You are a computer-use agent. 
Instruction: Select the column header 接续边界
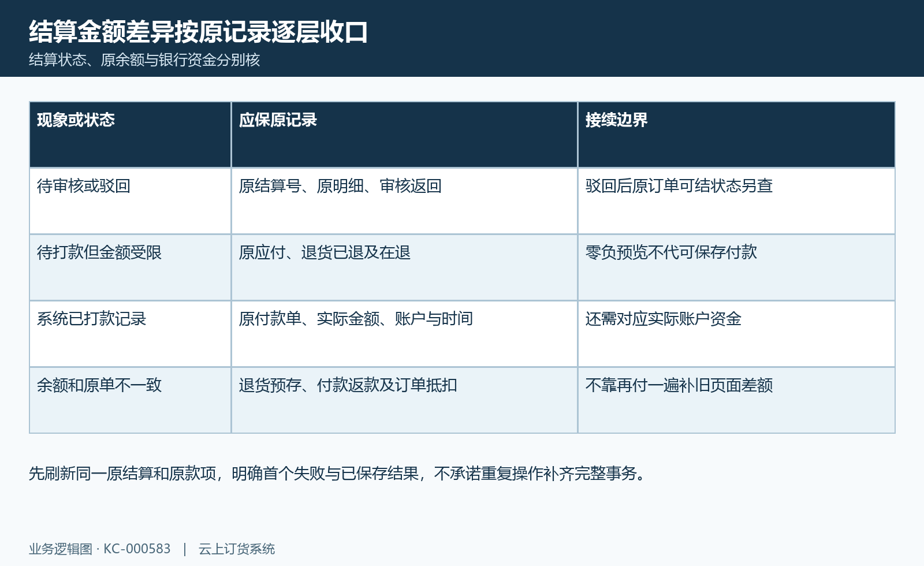736,135
